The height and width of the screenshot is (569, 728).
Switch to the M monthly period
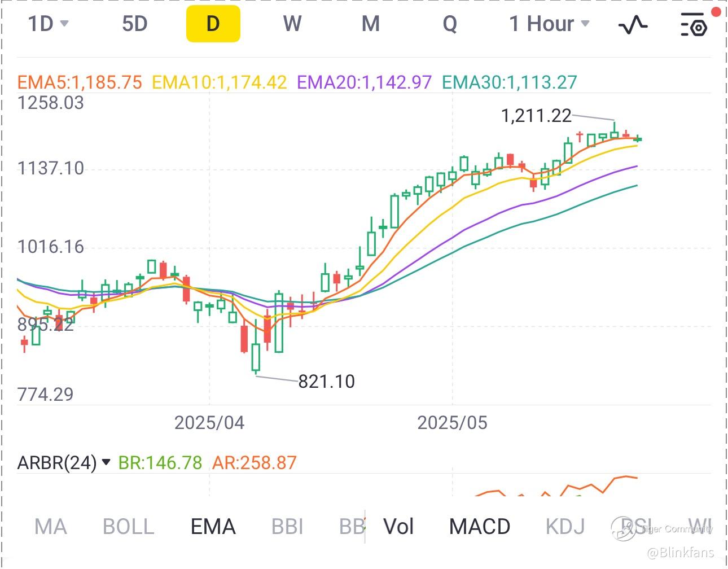pyautogui.click(x=370, y=24)
